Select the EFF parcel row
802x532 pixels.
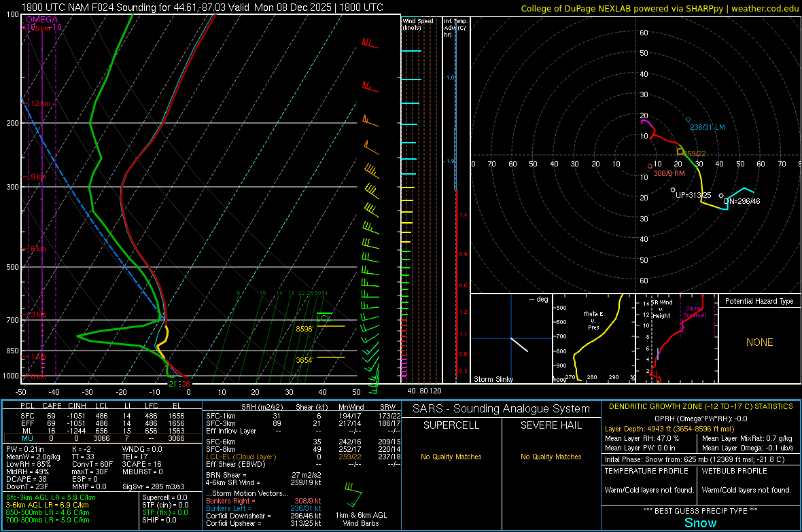[x=103, y=423]
